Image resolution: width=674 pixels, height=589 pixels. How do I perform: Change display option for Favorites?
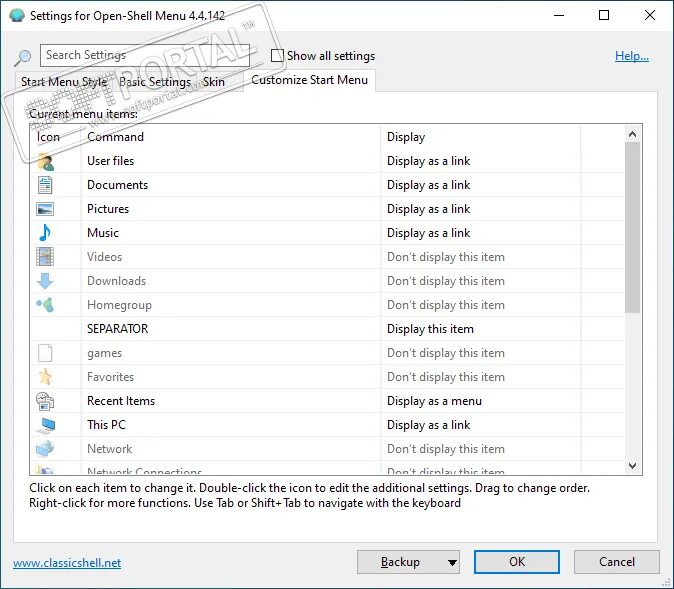click(445, 377)
